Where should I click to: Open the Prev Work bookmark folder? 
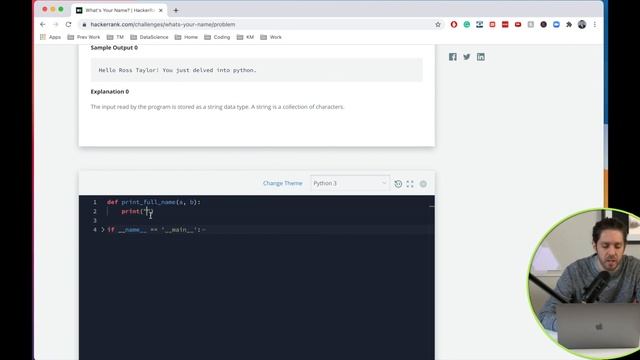pos(84,37)
